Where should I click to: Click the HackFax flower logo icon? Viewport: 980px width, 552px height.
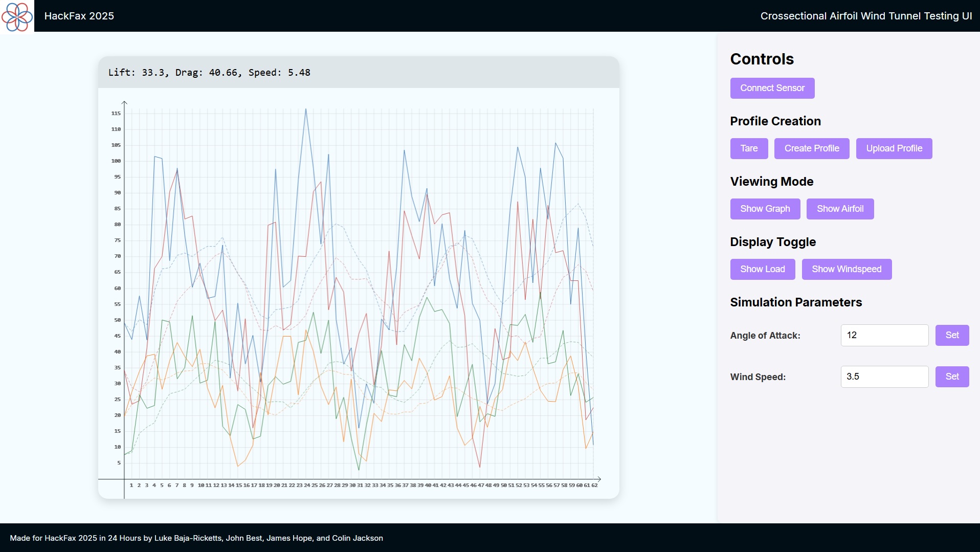[x=17, y=16]
